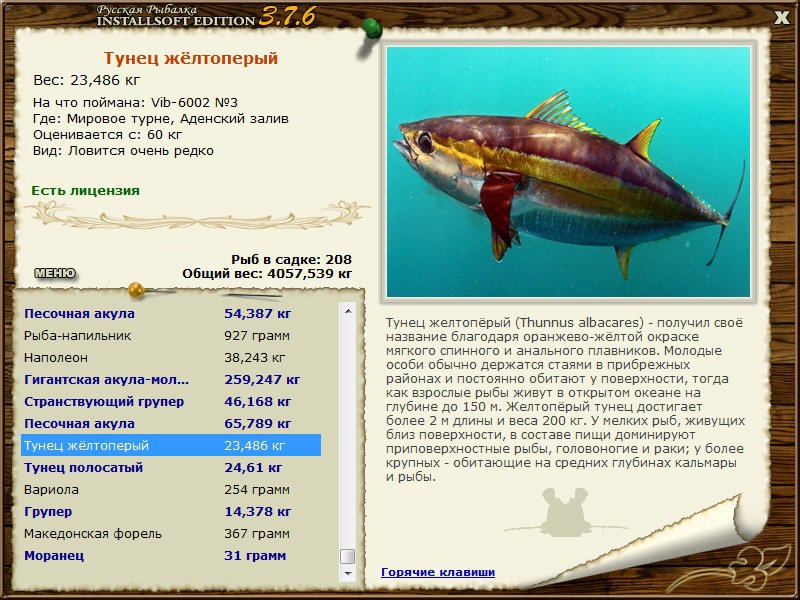Open the МЕНЮ button
This screenshot has width=800, height=600.
click(55, 273)
